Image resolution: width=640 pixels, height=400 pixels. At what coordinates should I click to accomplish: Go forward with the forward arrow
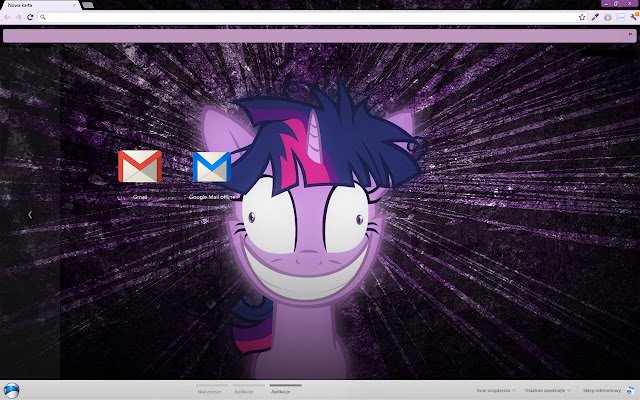tap(18, 17)
